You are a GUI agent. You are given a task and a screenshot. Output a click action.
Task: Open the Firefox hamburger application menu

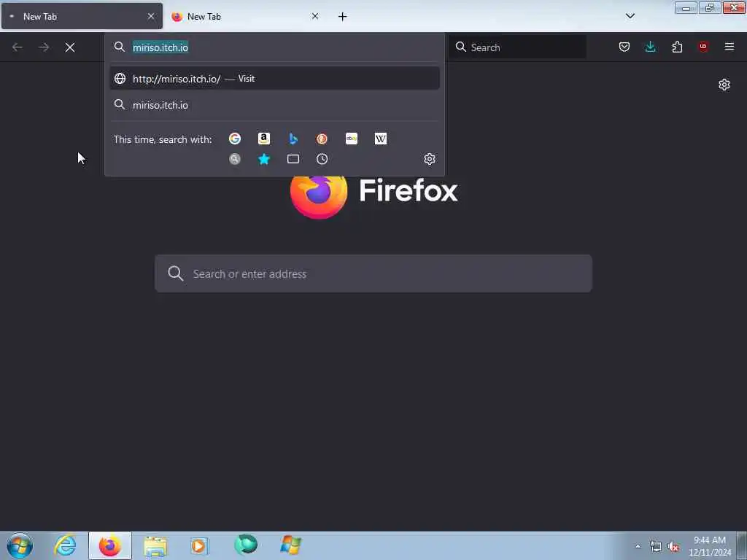click(x=729, y=47)
